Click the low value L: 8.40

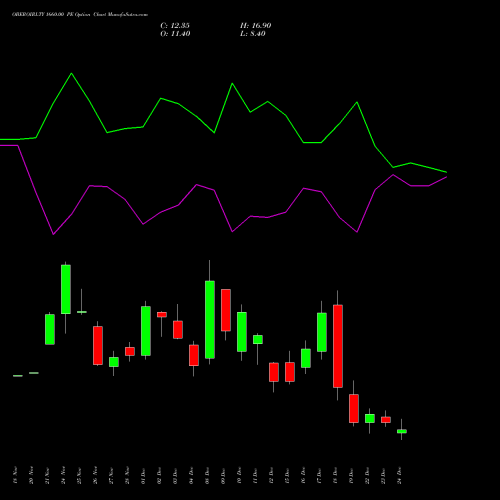tap(253, 34)
